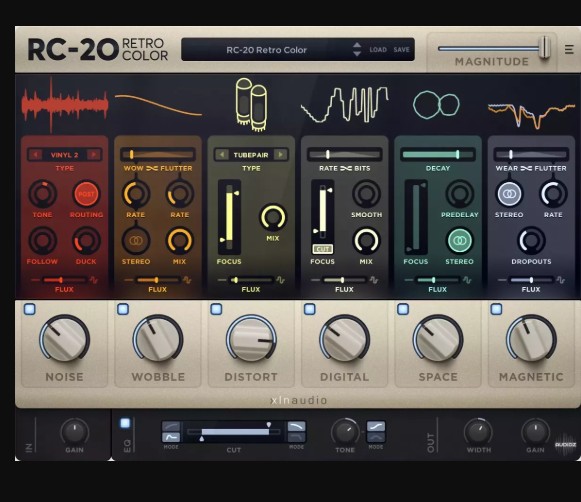Open the RC-20 Retro Color preset name field
Image resolution: width=581 pixels, height=502 pixels.
(x=266, y=50)
